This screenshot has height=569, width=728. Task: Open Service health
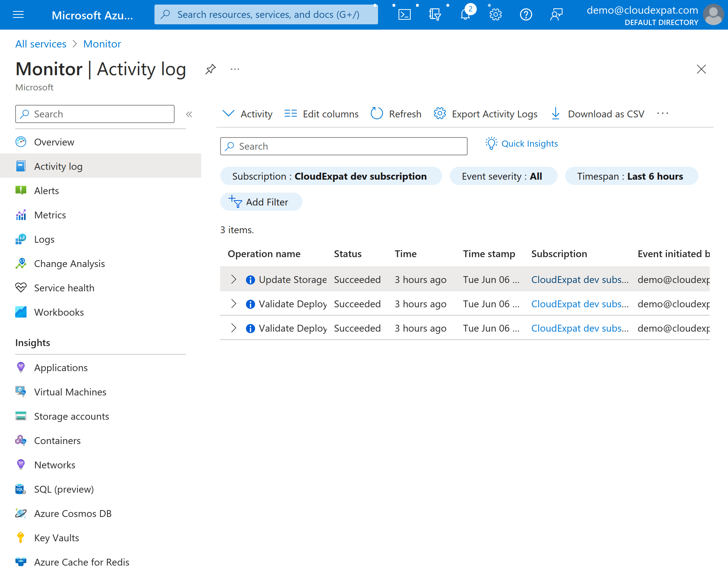(101, 288)
